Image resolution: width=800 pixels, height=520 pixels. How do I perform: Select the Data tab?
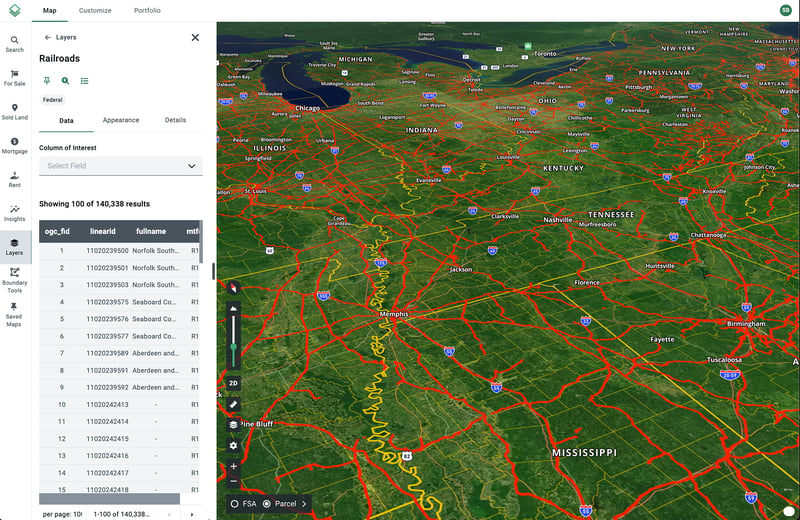pyautogui.click(x=66, y=120)
